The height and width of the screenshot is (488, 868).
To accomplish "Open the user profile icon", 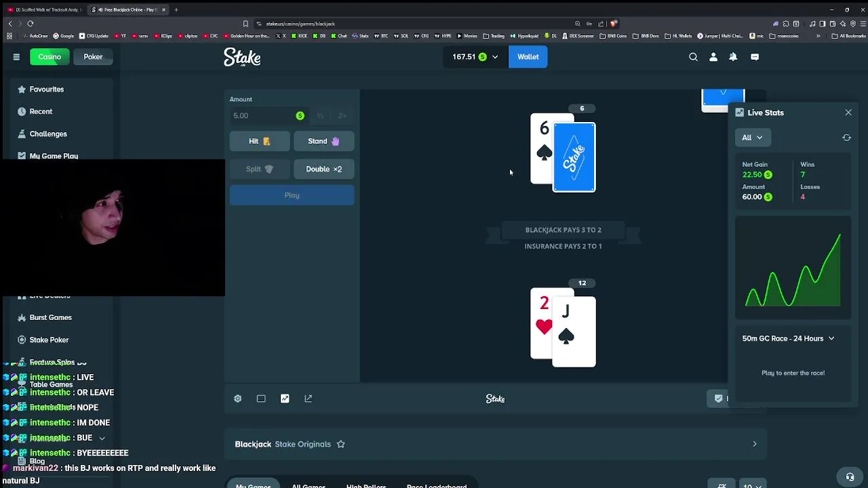I will click(x=713, y=57).
